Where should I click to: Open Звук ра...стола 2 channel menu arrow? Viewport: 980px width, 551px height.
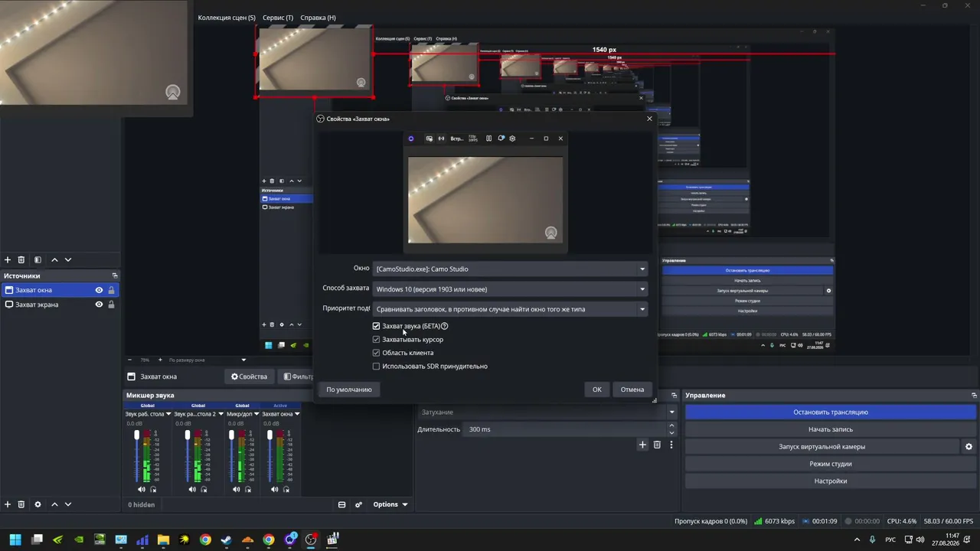coord(220,414)
